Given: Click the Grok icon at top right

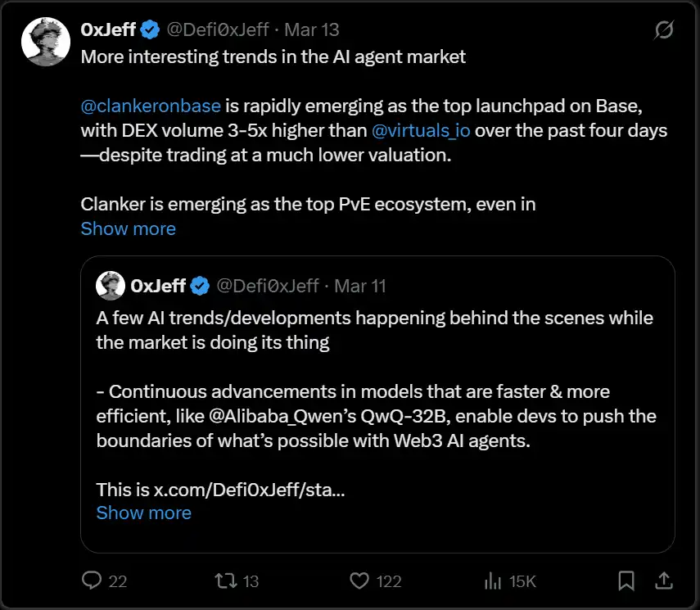Looking at the screenshot, I should pyautogui.click(x=664, y=30).
